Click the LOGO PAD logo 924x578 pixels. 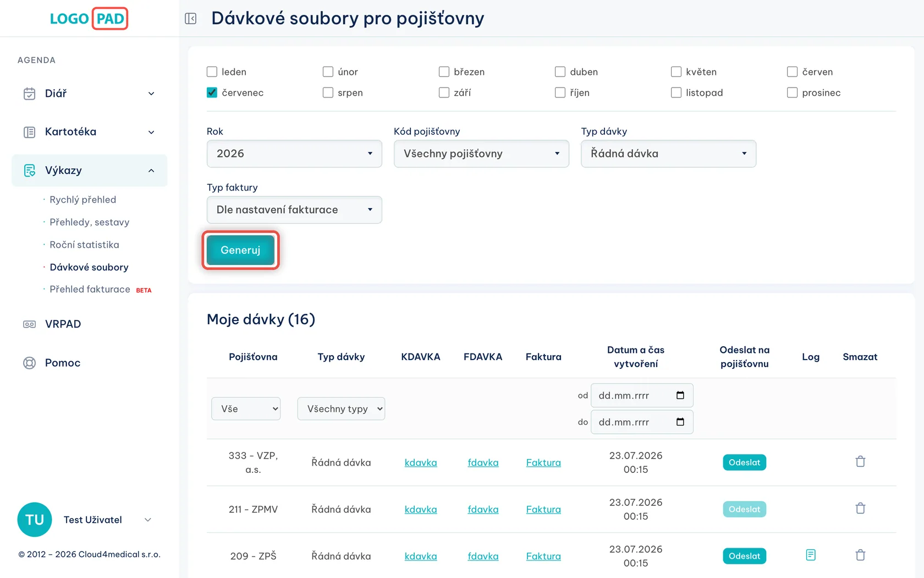click(89, 19)
